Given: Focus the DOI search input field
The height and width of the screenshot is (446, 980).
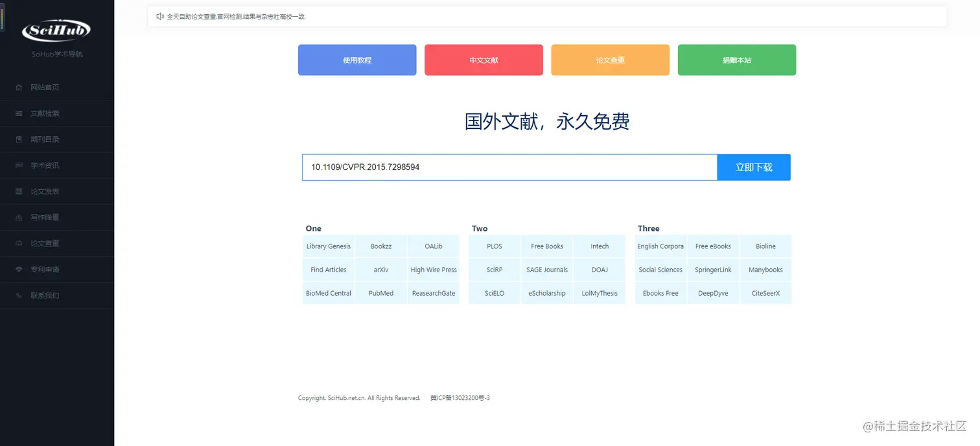Looking at the screenshot, I should click(509, 167).
